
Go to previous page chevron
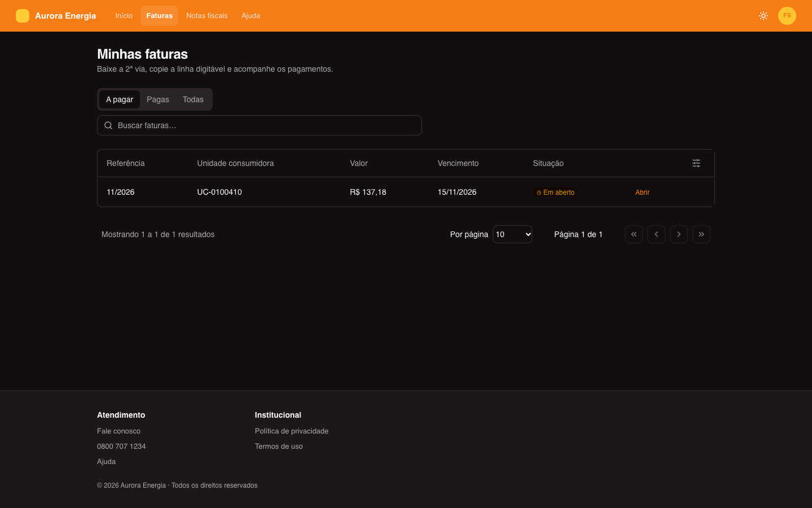[x=656, y=234]
